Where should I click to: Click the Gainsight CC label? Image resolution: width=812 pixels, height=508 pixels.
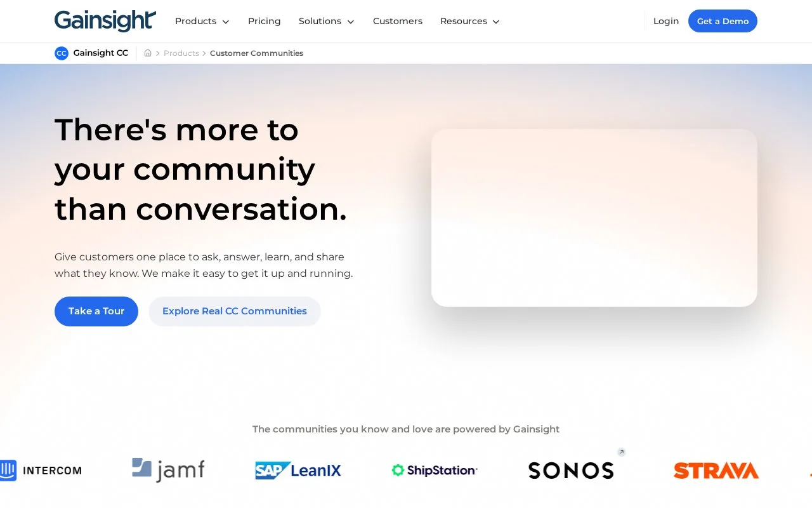(x=101, y=53)
